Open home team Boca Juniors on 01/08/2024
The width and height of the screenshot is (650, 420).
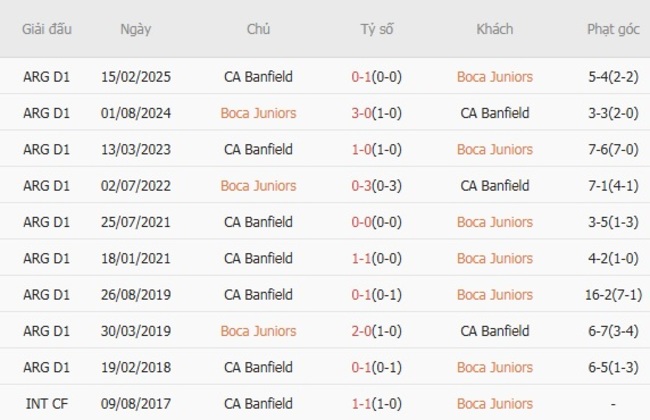coord(258,113)
